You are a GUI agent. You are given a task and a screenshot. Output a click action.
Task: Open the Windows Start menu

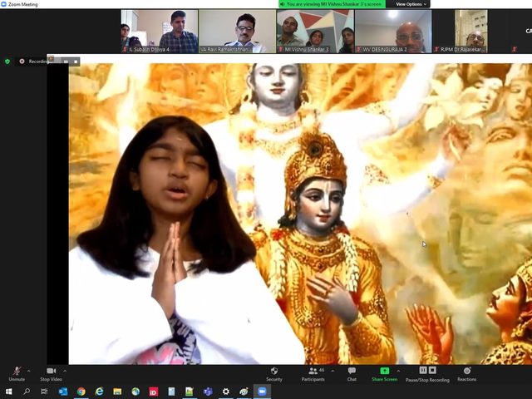[x=8, y=392]
